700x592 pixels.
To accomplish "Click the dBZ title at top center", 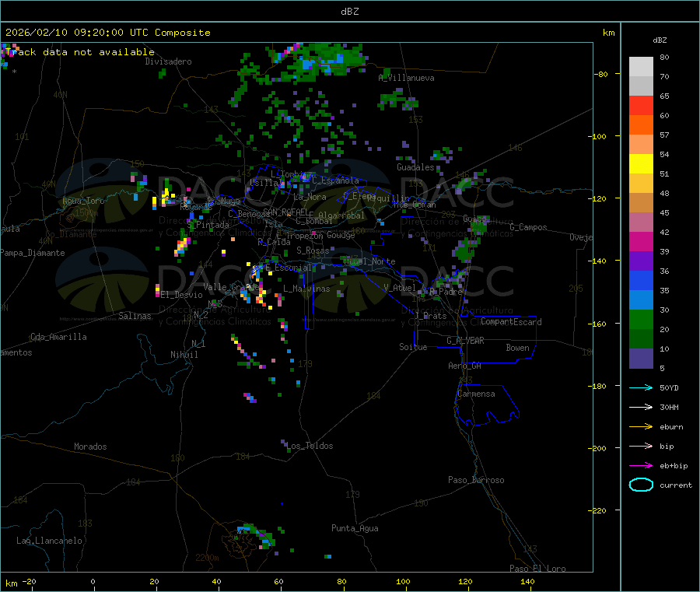I will [x=349, y=12].
